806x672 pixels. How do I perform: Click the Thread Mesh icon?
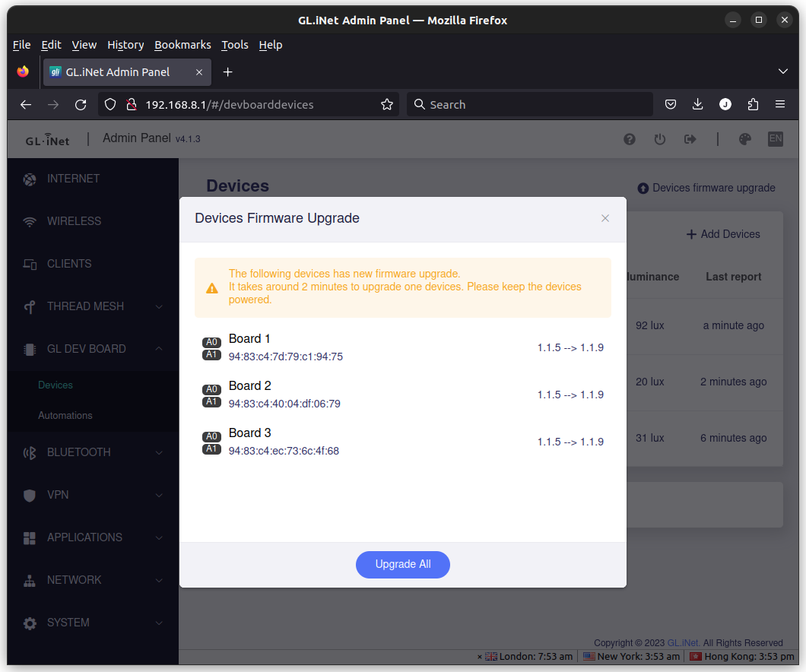tap(30, 307)
